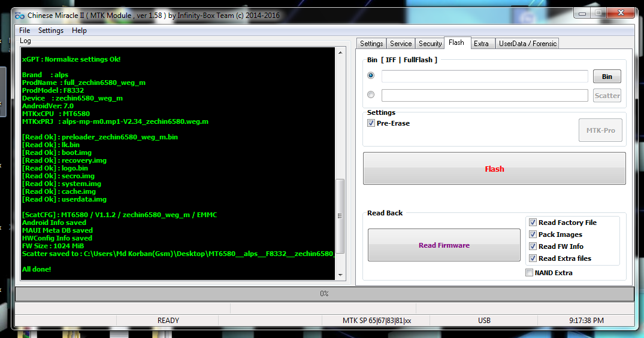Viewport: 644px width, 338px height.
Task: Click the READY status bar entry
Action: click(x=168, y=321)
